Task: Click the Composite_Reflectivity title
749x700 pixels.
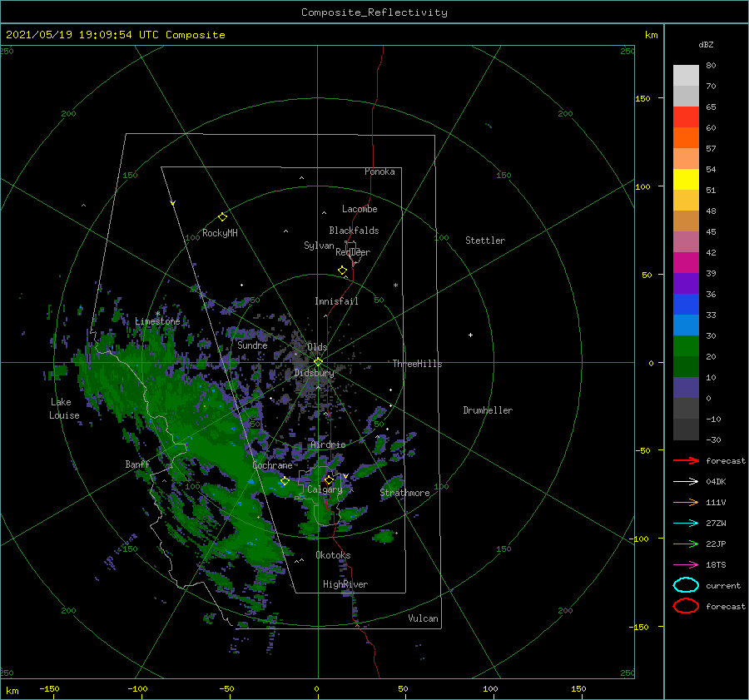Action: coord(374,12)
